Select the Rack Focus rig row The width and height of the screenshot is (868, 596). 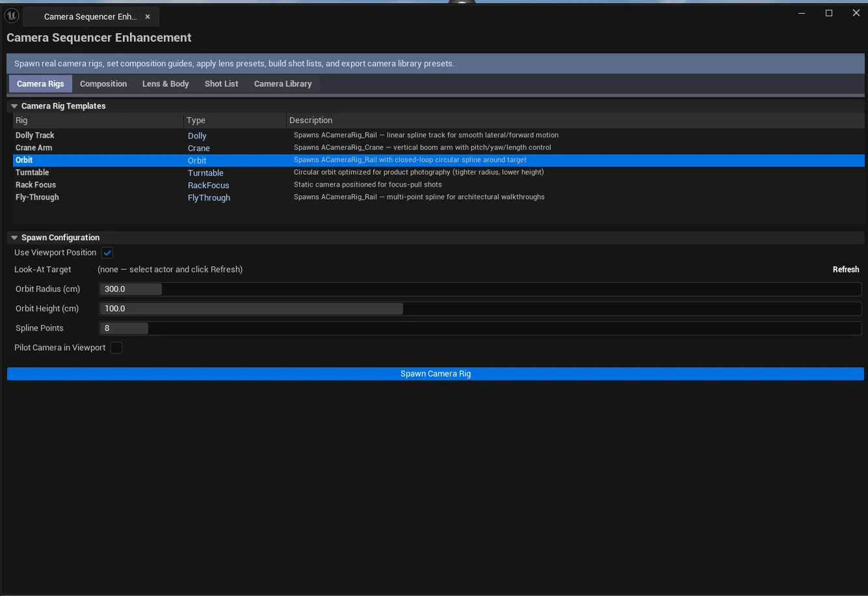pyautogui.click(x=439, y=185)
